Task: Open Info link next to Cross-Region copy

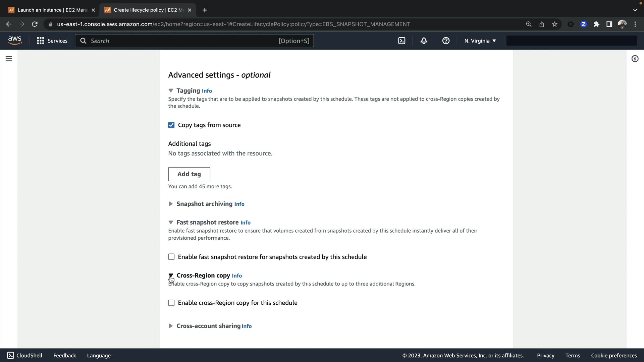Action: [x=237, y=276]
